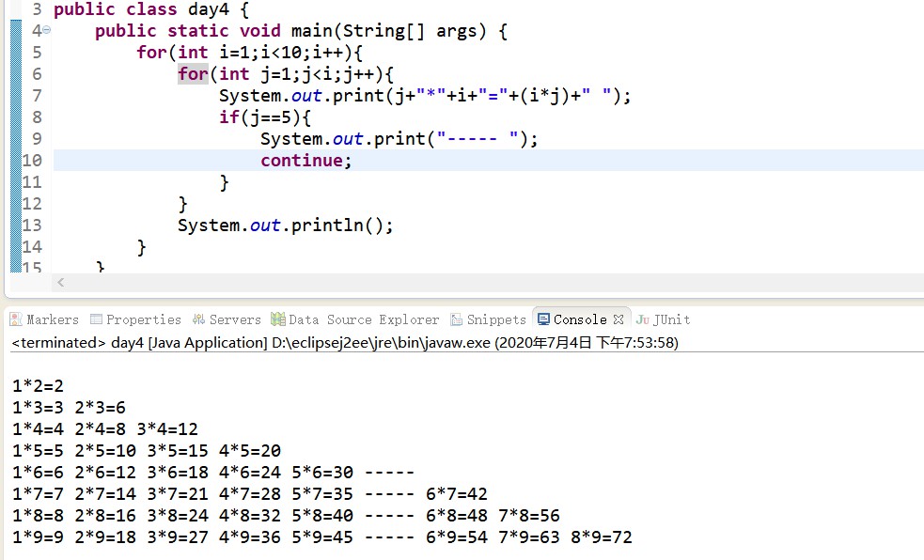Click console output '6*7=42'

[456, 494]
